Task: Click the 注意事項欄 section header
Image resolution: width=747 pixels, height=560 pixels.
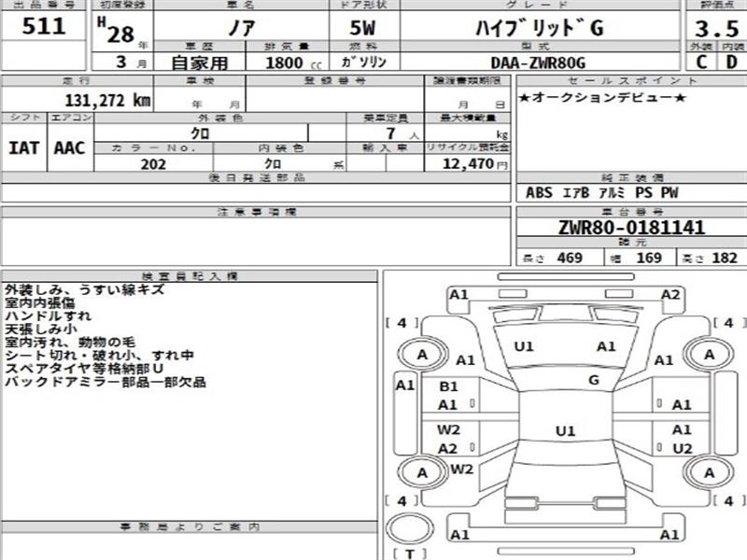Action: click(x=256, y=212)
